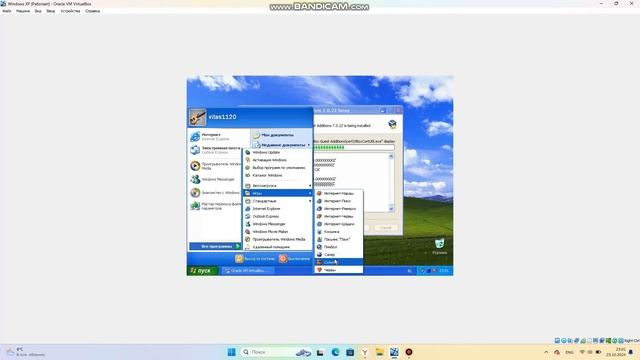The width and height of the screenshot is (640, 360).
Task: Expand Recent Documents submenu
Action: (x=282, y=145)
